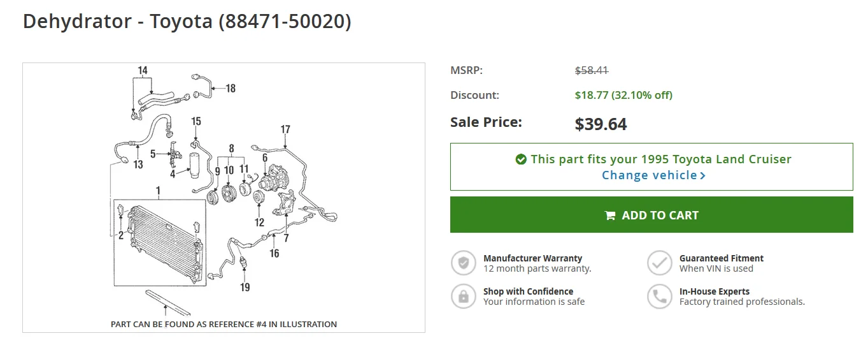
Task: Open the Change vehicle link
Action: [x=653, y=175]
